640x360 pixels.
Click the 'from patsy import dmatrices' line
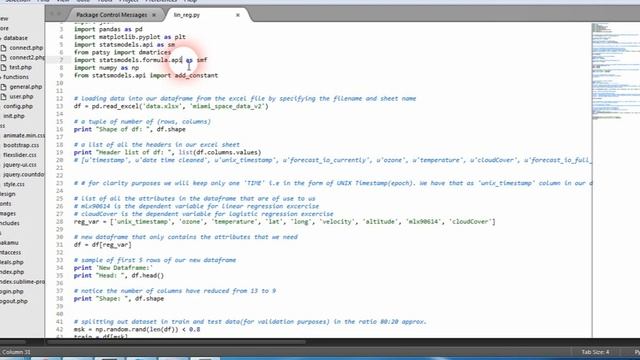[x=122, y=52]
